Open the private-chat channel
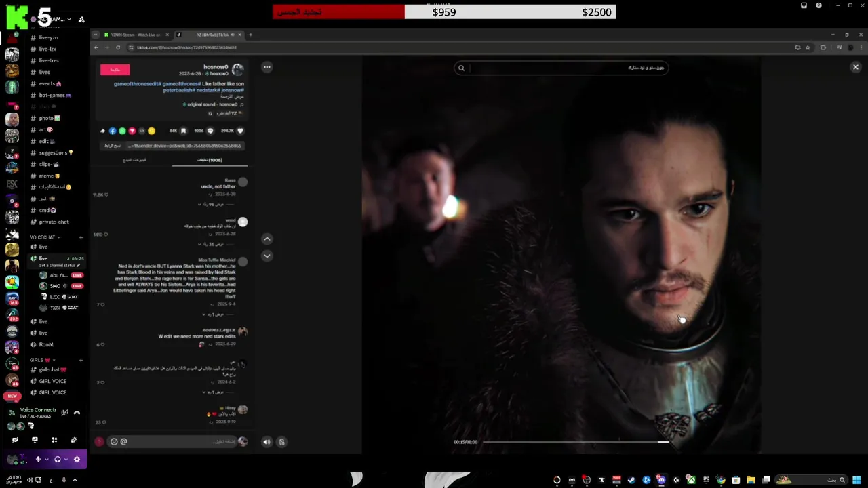The height and width of the screenshot is (488, 868). click(x=53, y=222)
